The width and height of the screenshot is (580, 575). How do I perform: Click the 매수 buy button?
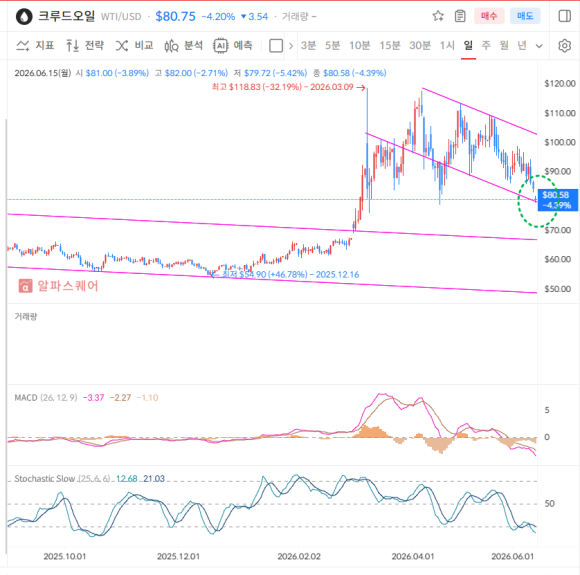489,16
